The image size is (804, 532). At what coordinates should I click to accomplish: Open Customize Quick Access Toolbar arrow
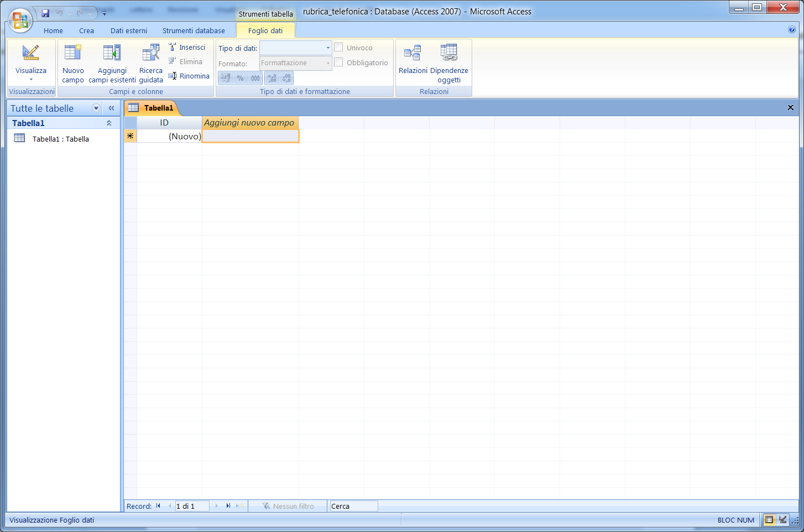click(x=105, y=13)
